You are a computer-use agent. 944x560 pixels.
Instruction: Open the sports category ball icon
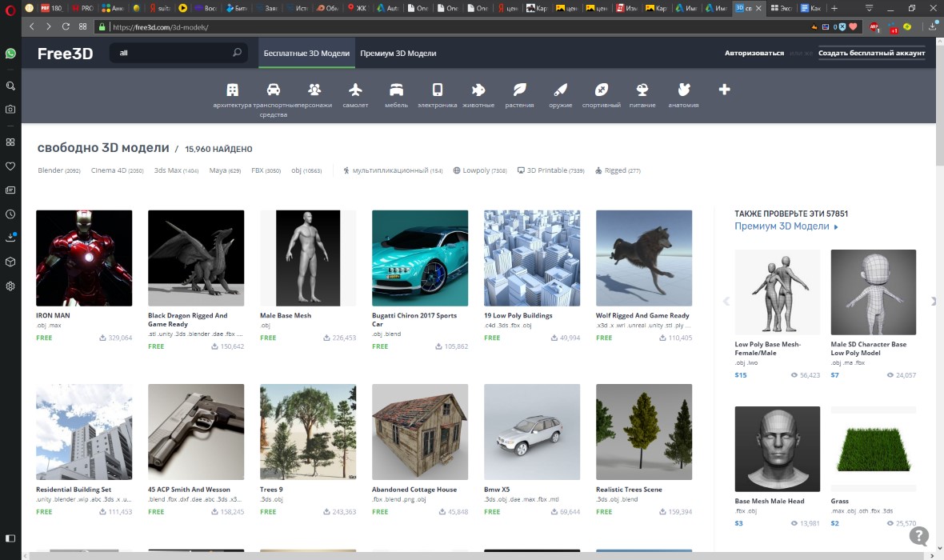(602, 90)
